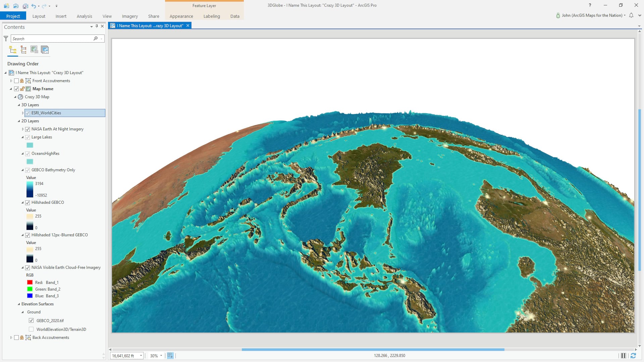
Task: Click the refresh icon in status bar
Action: (633, 356)
